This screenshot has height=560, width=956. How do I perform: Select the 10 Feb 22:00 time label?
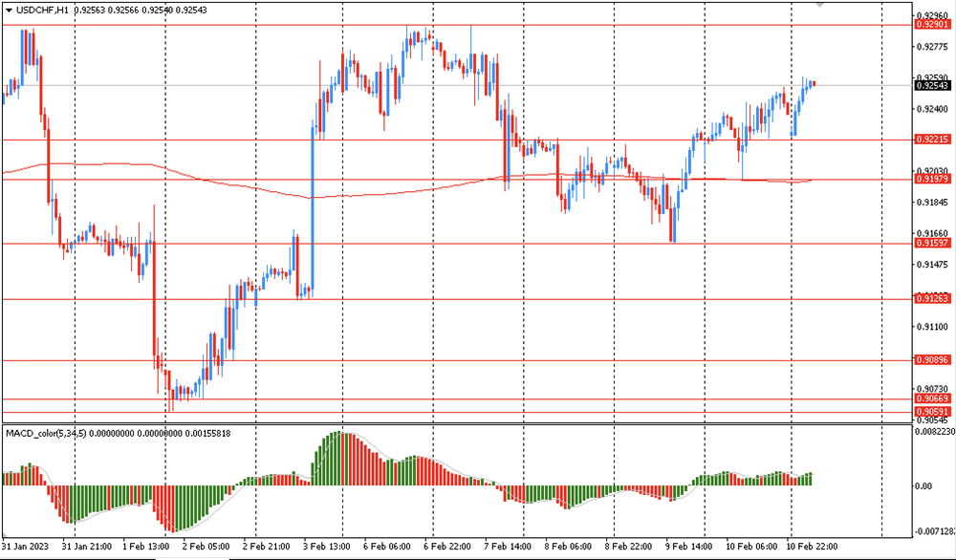811,547
